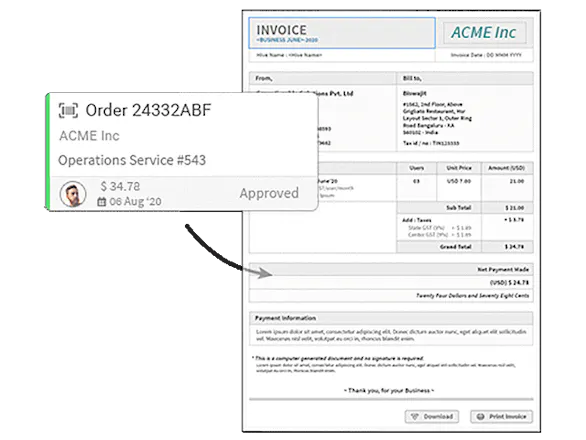Click the Amount (USD) column header

(506, 168)
